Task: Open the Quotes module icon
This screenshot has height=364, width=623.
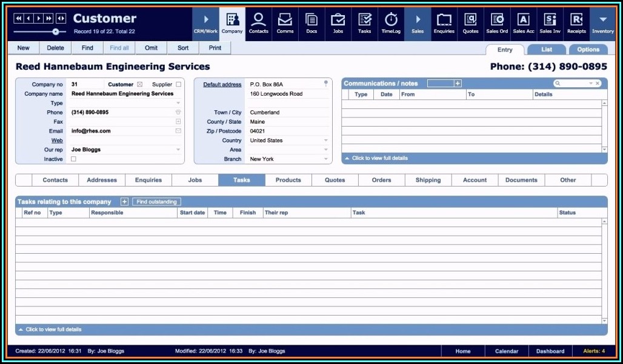Action: [x=470, y=23]
